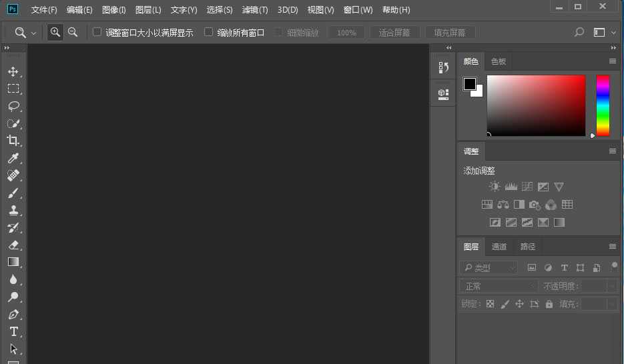The width and height of the screenshot is (624, 364).
Task: Toggle the 细微缩放 checkbox
Action: click(x=279, y=32)
